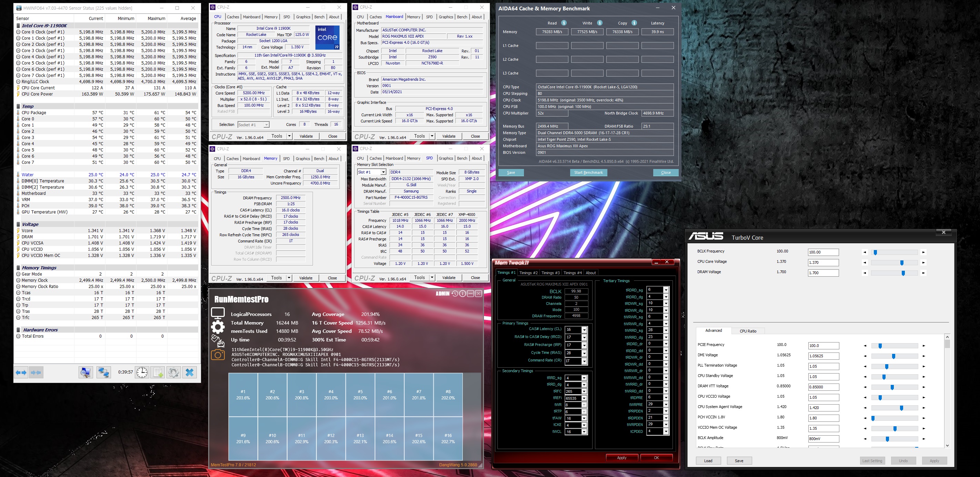Click HWiNFO reset clock icon
This screenshot has height=477, width=980.
[142, 372]
